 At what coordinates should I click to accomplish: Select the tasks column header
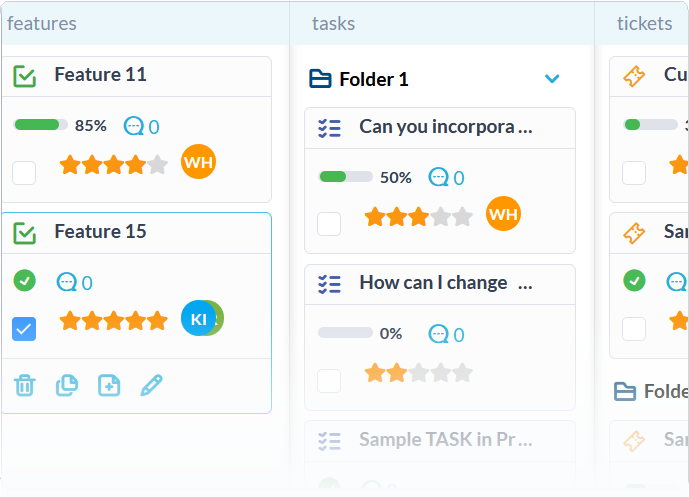point(334,23)
